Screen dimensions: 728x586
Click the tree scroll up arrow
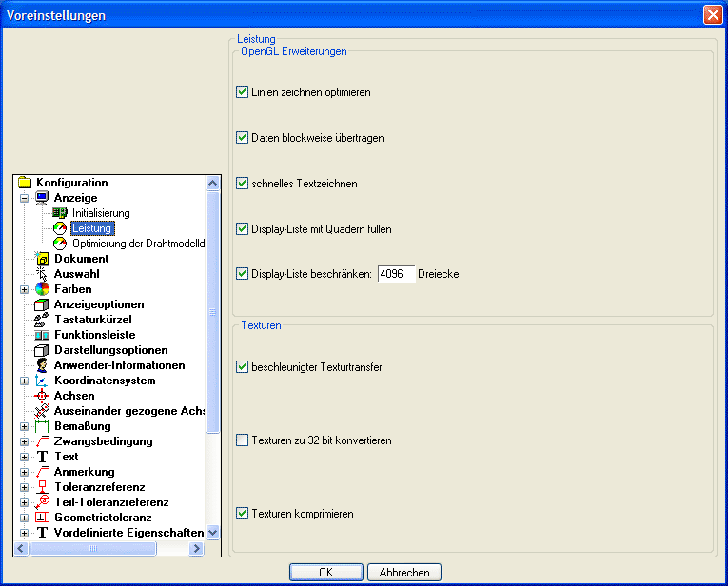pos(212,183)
